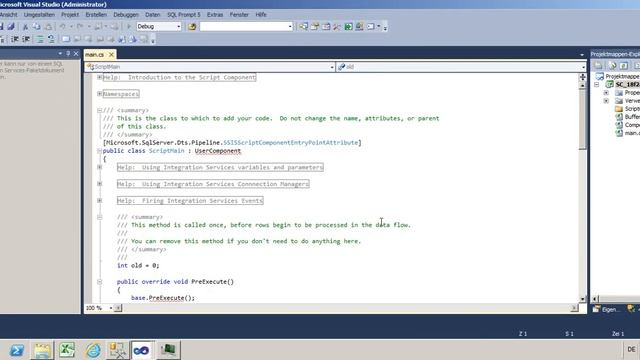640x360 pixels.
Task: Open the Umgestalten menu
Action: point(39,15)
